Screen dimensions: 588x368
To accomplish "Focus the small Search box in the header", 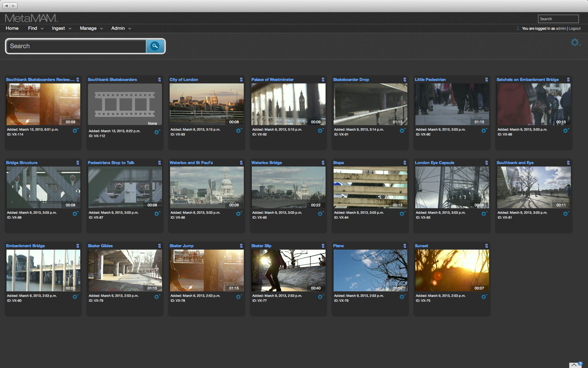I will [x=558, y=19].
